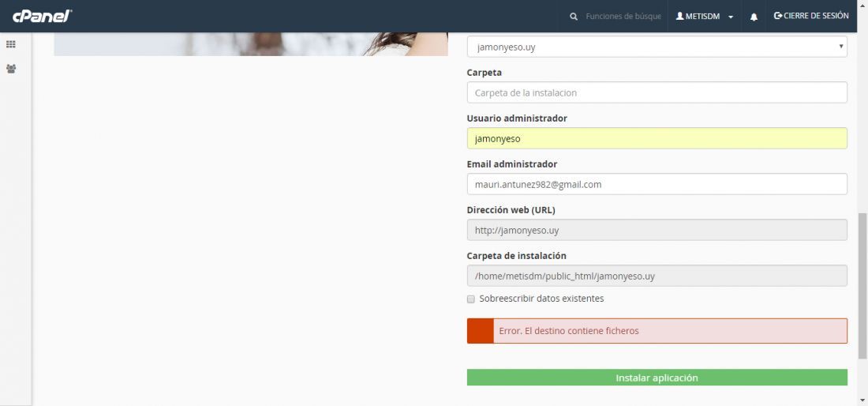Open the METISDM user menu
The width and height of the screenshot is (868, 406).
[704, 17]
